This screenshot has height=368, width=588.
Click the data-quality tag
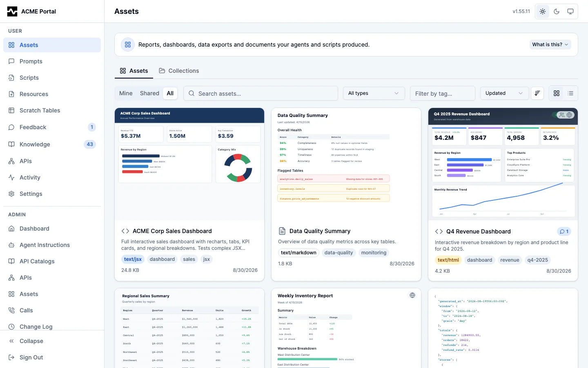[339, 253]
